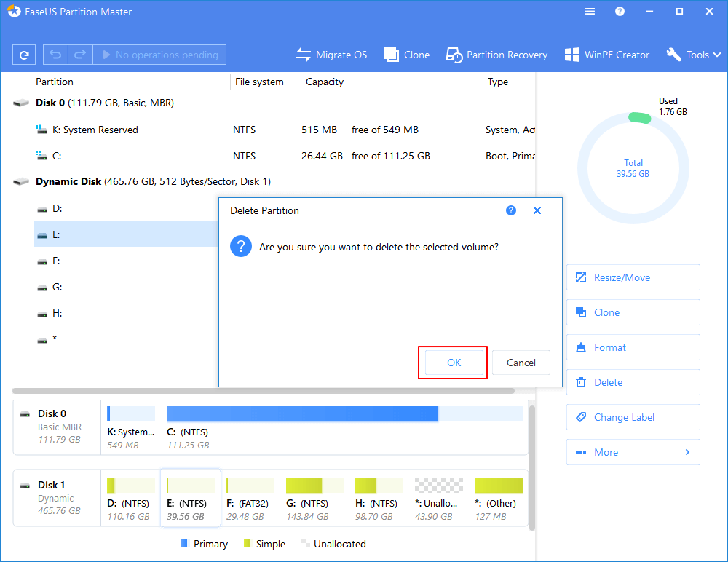The width and height of the screenshot is (728, 562).
Task: Click the help icon in the Delete Partition dialog
Action: click(511, 210)
